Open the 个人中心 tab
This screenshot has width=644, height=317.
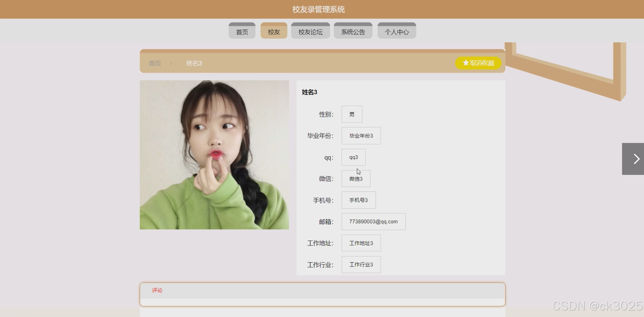[397, 30]
